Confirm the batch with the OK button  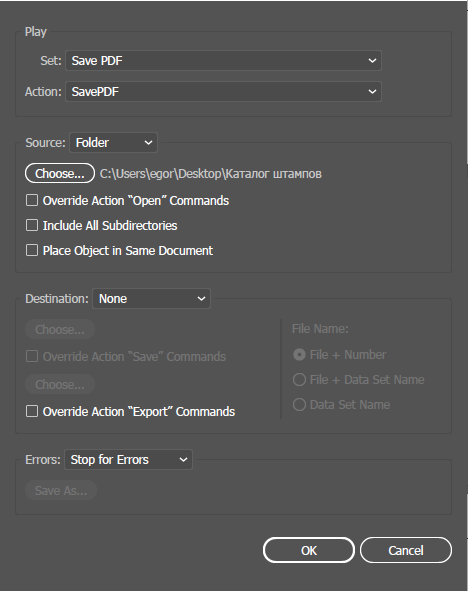tap(309, 550)
